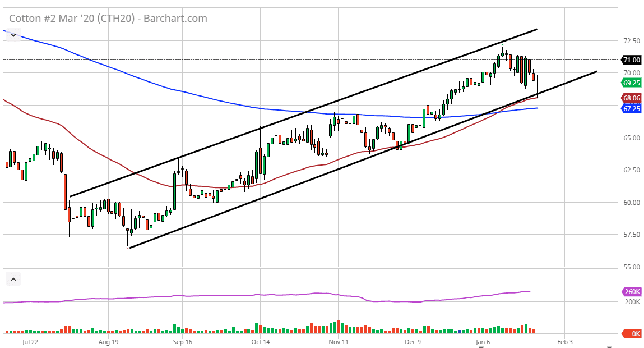This screenshot has height=348, width=644.
Task: Click the Oct 14 date label
Action: coord(261,342)
